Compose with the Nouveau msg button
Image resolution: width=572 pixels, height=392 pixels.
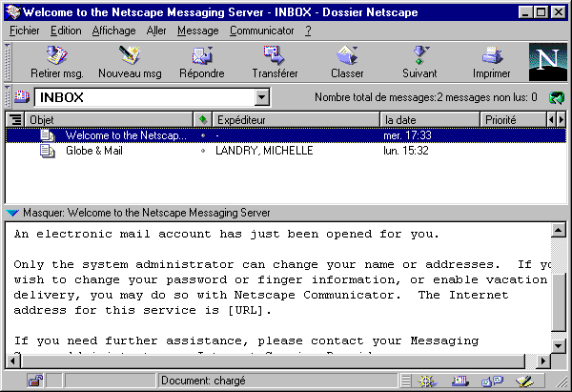click(130, 62)
